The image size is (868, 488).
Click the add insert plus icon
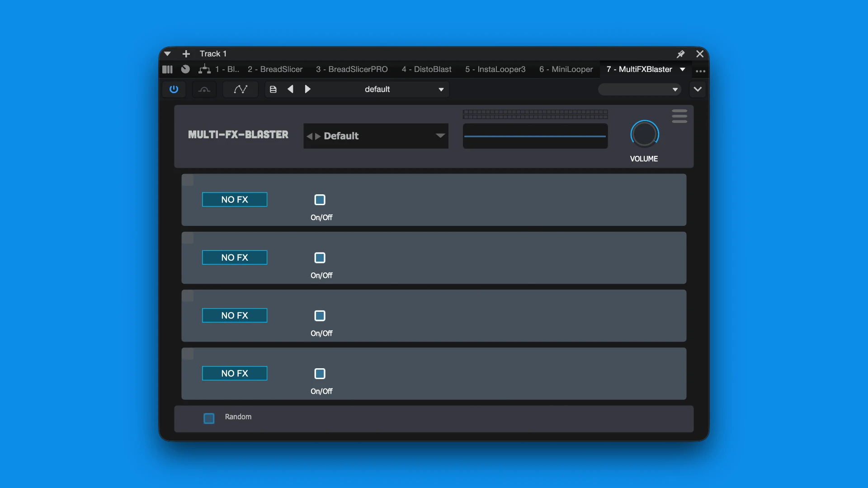point(186,54)
